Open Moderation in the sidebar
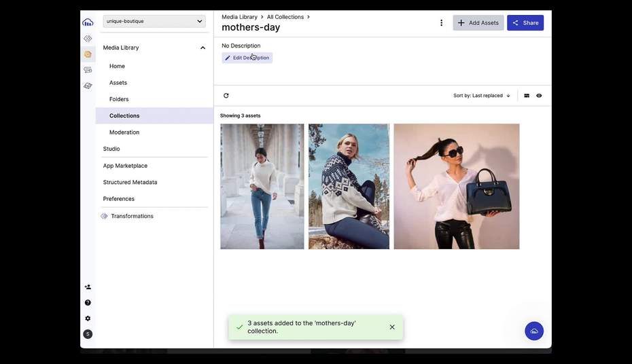This screenshot has width=632, height=364. [124, 132]
